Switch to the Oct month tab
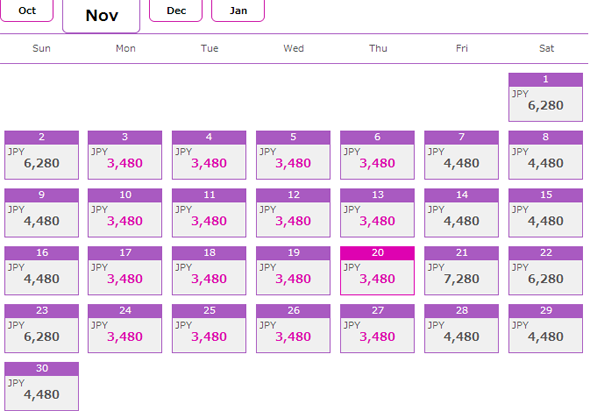Image resolution: width=590 pixels, height=411 pixels. point(27,11)
